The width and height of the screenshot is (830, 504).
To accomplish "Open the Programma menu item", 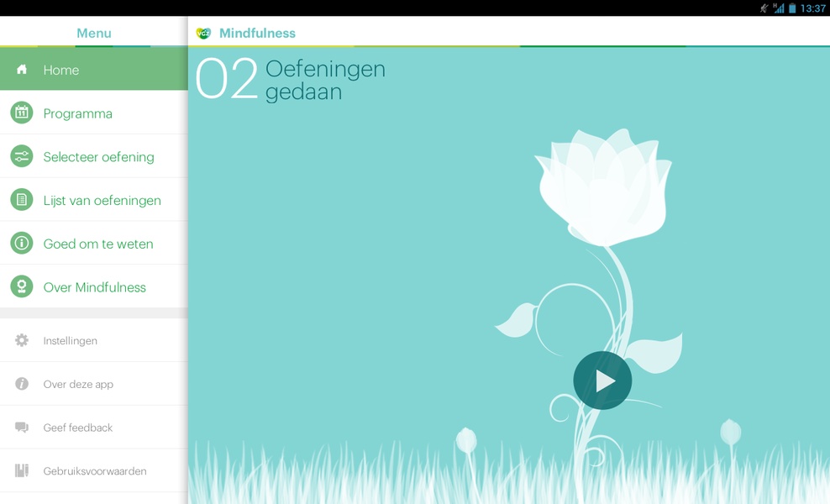I will [94, 113].
